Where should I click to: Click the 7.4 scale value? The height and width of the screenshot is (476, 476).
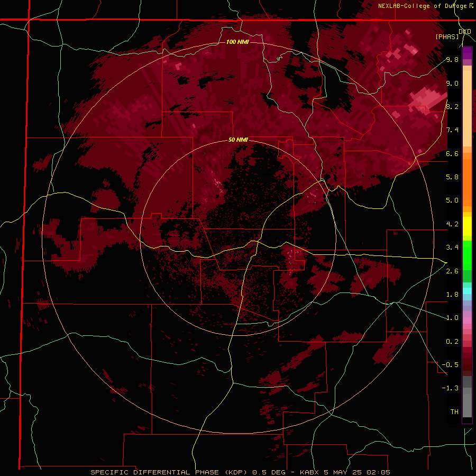tap(452, 130)
